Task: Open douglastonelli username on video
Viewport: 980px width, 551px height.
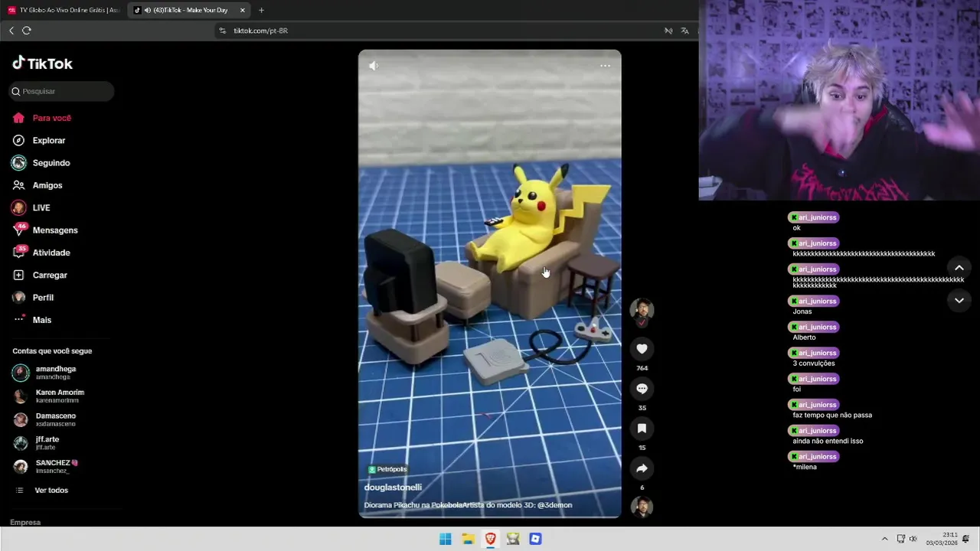Action: (x=393, y=487)
